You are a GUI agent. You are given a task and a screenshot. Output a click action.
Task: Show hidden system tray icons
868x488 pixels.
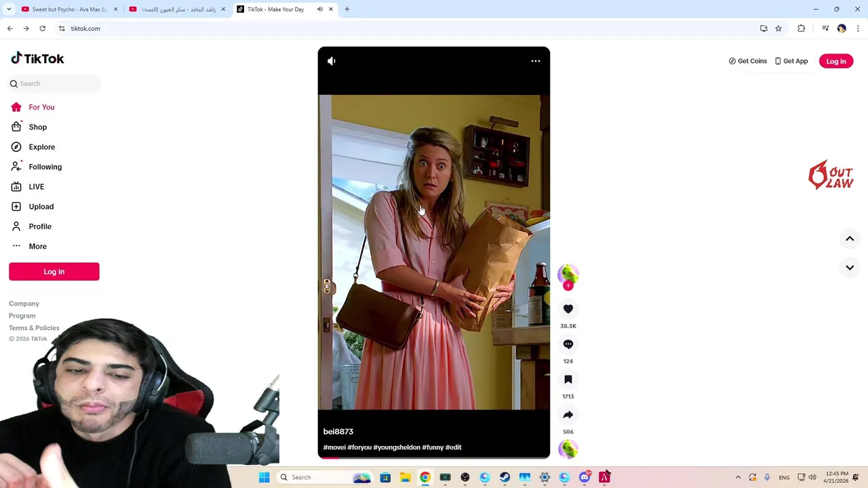coord(738,477)
